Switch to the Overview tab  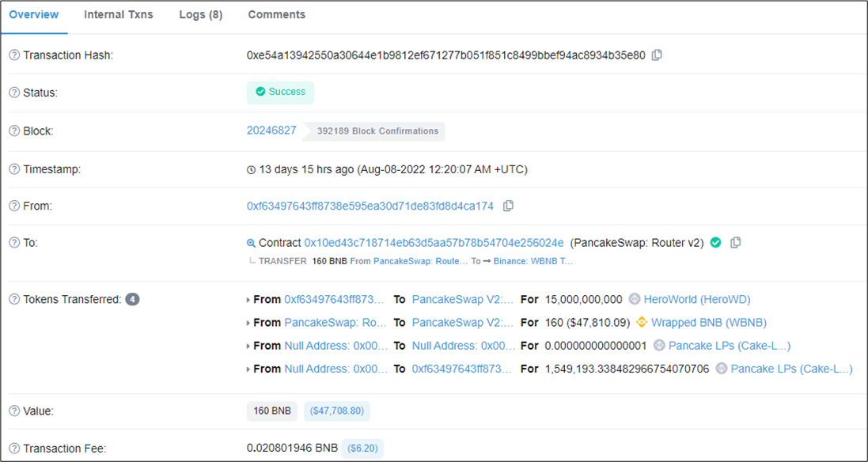click(34, 15)
